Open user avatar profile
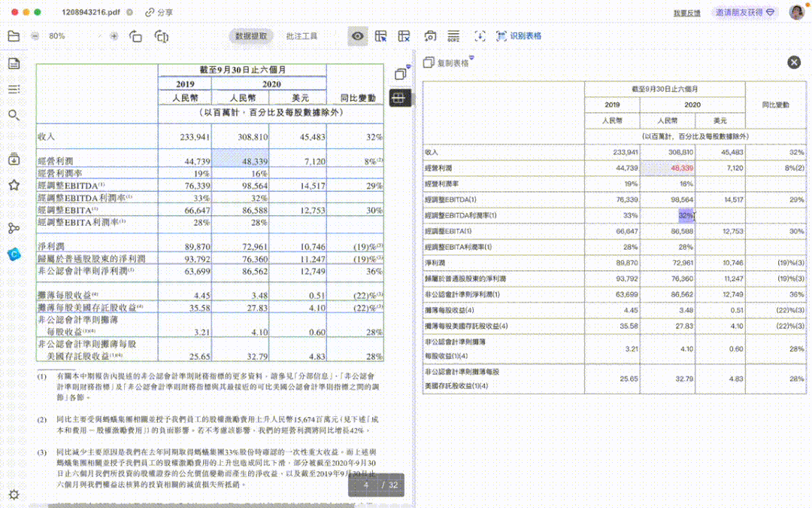 point(797,12)
